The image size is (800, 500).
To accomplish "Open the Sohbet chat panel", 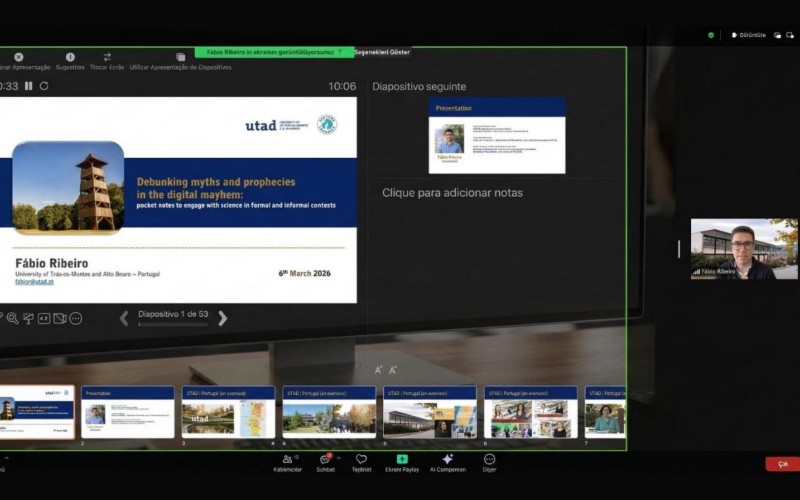I will click(x=325, y=460).
